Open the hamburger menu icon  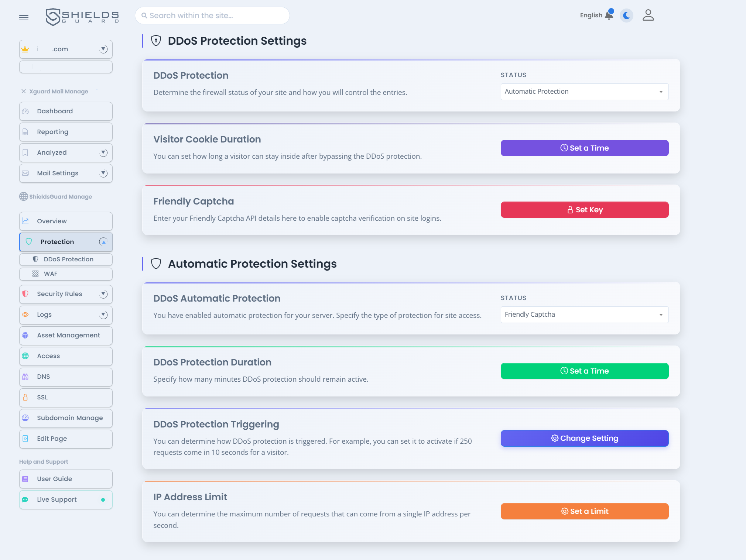pos(24,17)
